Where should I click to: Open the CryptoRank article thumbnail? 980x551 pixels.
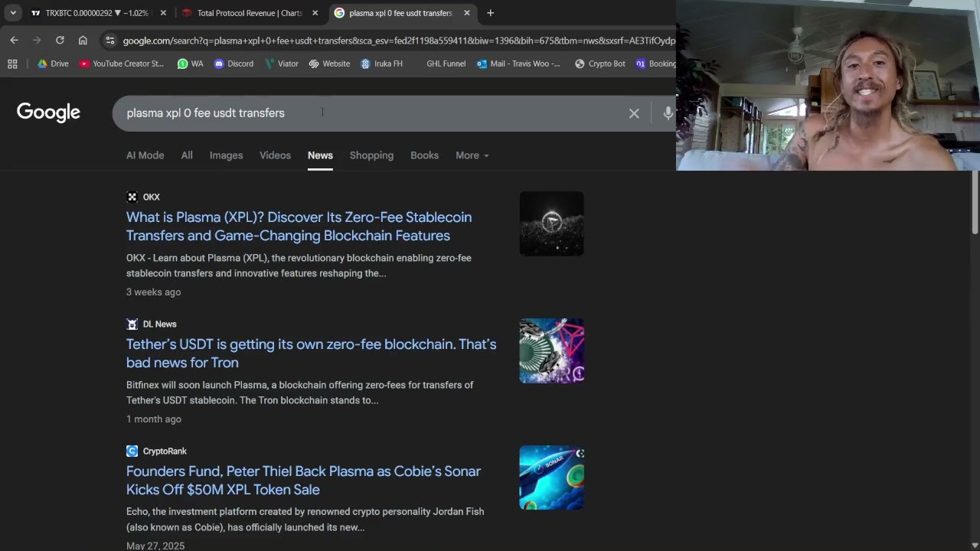click(551, 478)
